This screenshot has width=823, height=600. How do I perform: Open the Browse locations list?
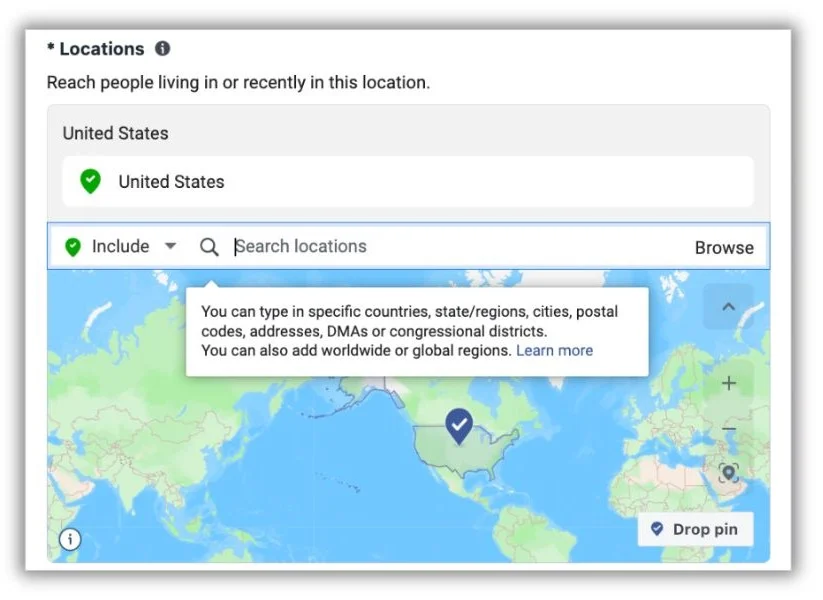point(724,247)
